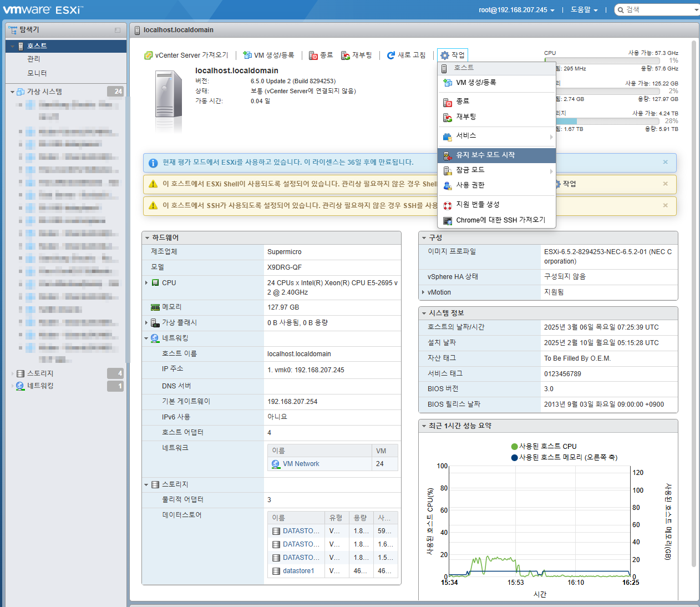Viewport: 700px width, 607px height.
Task: Click the navigator panel minimize icon
Action: [118, 30]
